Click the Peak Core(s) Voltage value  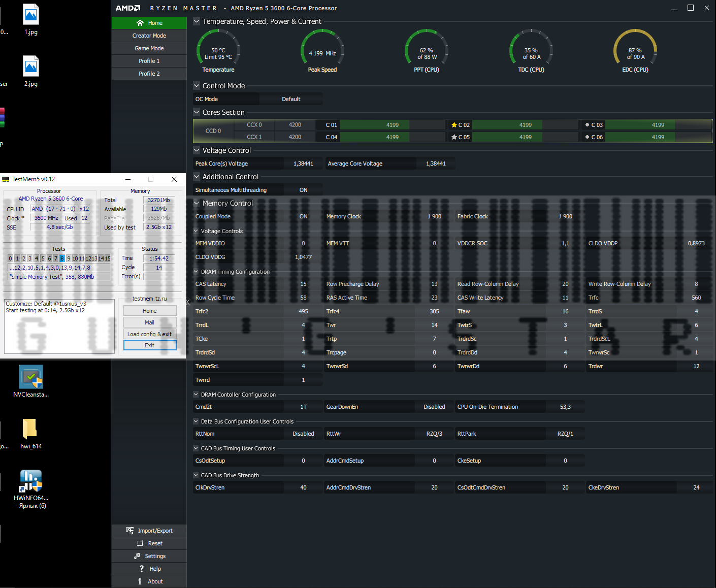pos(303,164)
